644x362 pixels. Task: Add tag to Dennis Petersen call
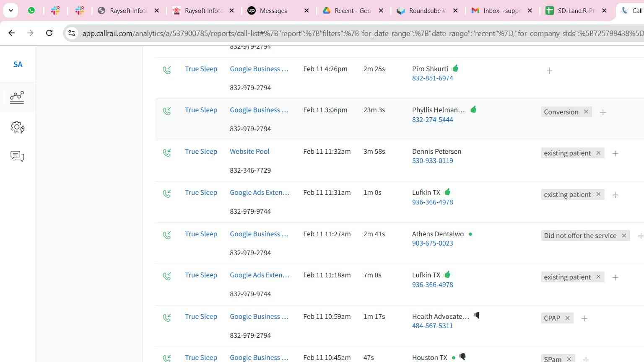pyautogui.click(x=615, y=153)
